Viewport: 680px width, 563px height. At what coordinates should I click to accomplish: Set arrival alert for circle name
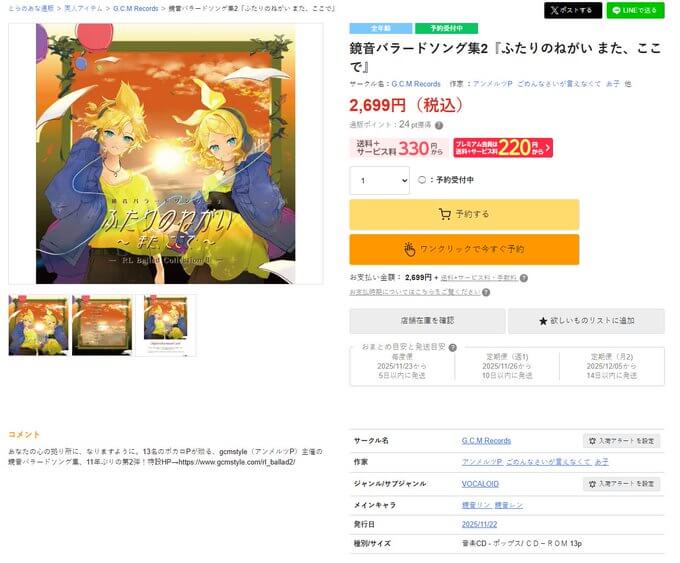click(x=621, y=441)
